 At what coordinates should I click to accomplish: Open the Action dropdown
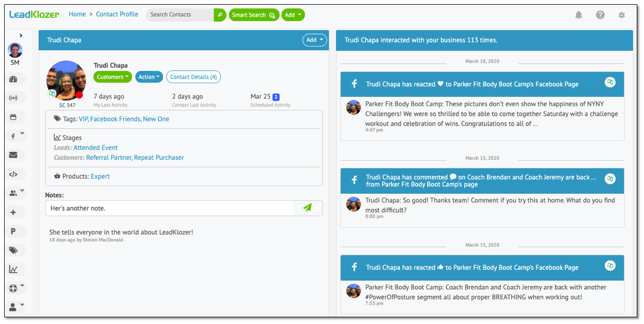pos(149,77)
